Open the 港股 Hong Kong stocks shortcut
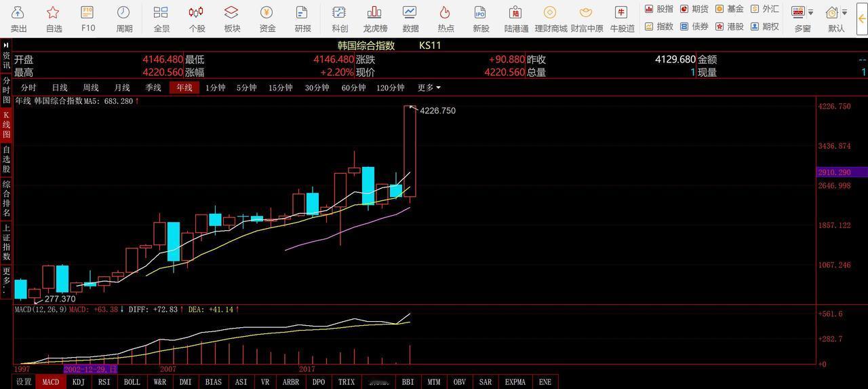 [x=729, y=26]
